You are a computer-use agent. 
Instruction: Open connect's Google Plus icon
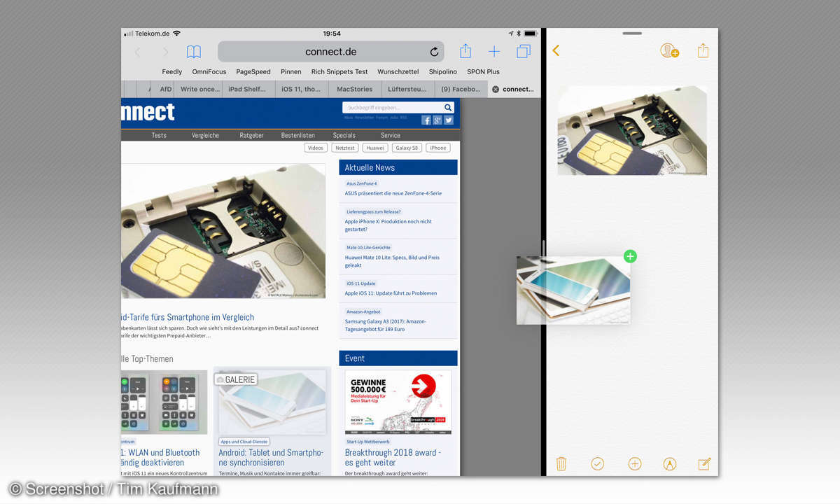(x=437, y=120)
